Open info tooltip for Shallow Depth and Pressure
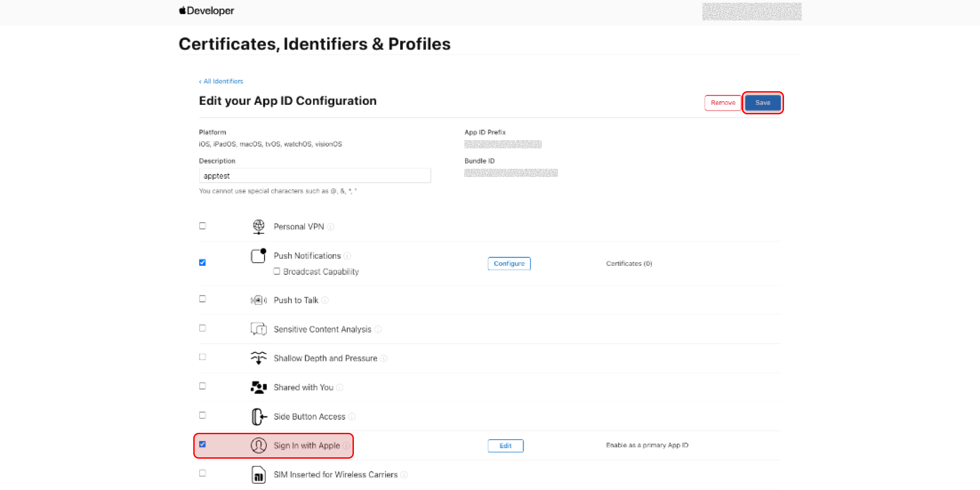Viewport: 980px width, 490px height. tap(384, 358)
